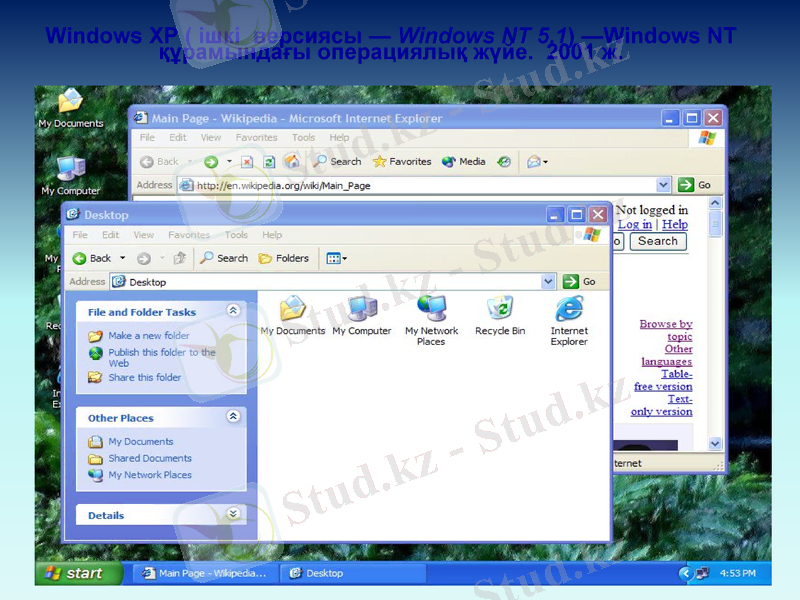The height and width of the screenshot is (600, 800).
Task: Open the Tools menu in Desktop window
Action: point(236,235)
